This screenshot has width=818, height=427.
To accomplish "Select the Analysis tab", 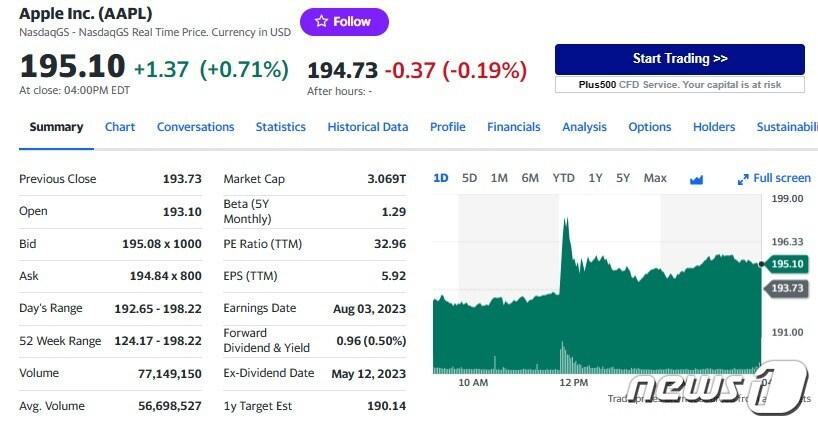I will (584, 127).
